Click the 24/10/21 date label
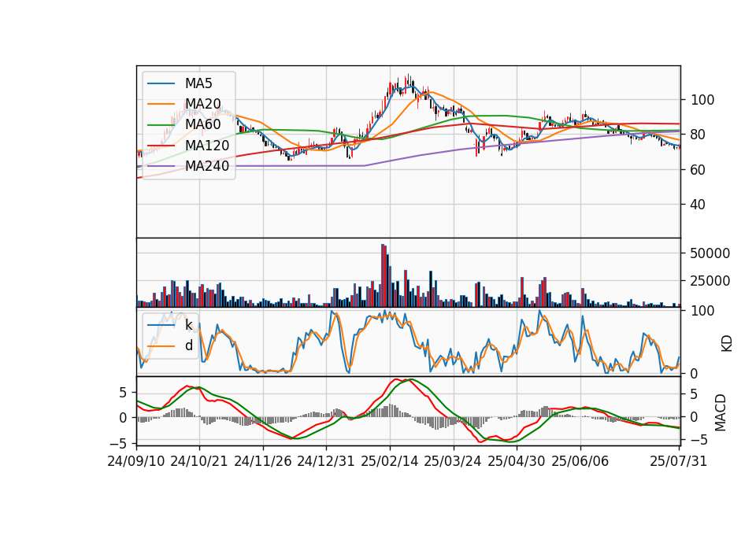 point(199,461)
